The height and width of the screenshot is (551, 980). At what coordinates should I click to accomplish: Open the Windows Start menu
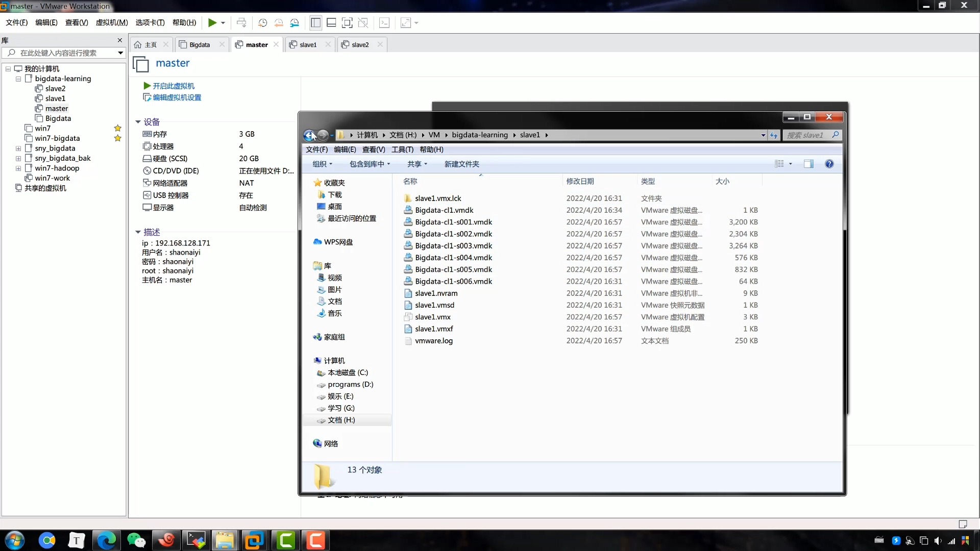tap(14, 540)
